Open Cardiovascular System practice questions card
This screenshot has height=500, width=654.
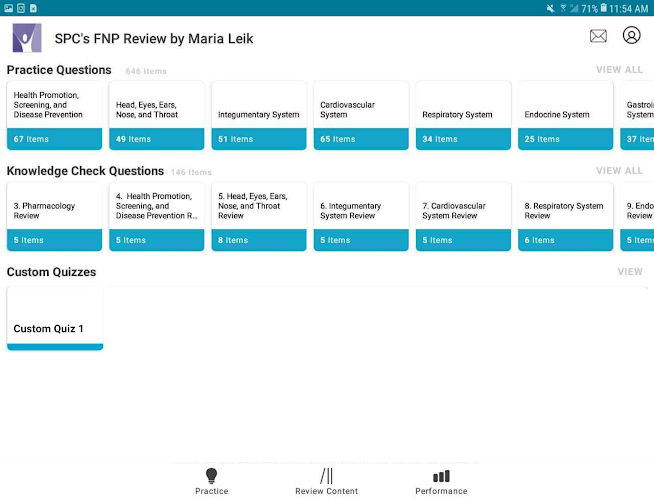click(x=361, y=116)
